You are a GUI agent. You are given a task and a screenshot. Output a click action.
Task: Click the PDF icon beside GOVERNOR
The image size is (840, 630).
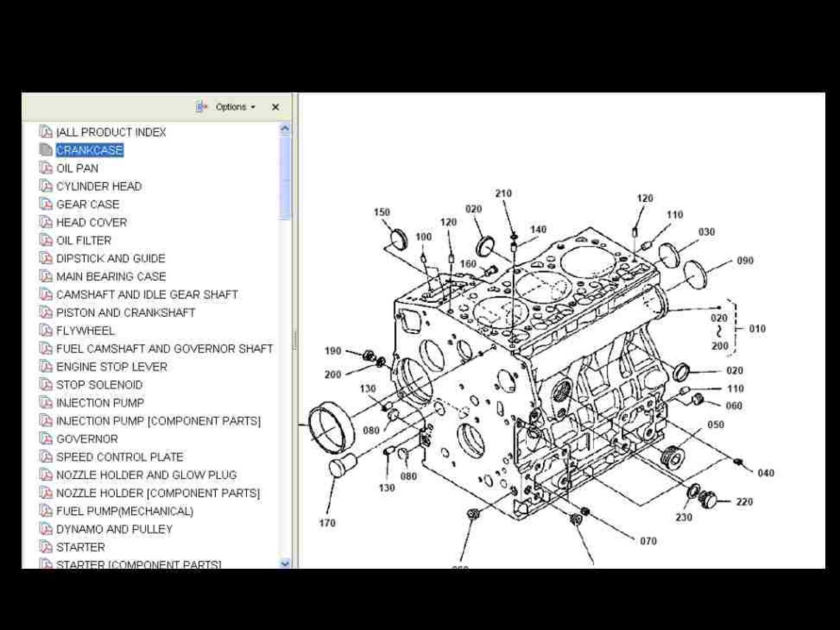coord(46,438)
